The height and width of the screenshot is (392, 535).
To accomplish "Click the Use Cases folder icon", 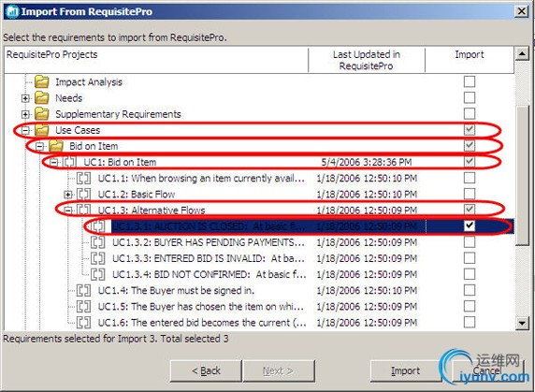I will pyautogui.click(x=42, y=130).
